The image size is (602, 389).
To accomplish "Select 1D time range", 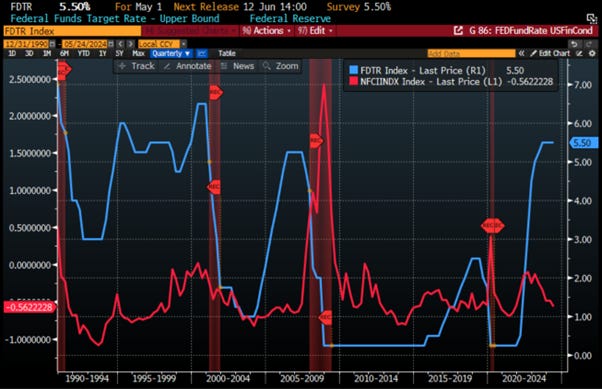I will click(12, 53).
